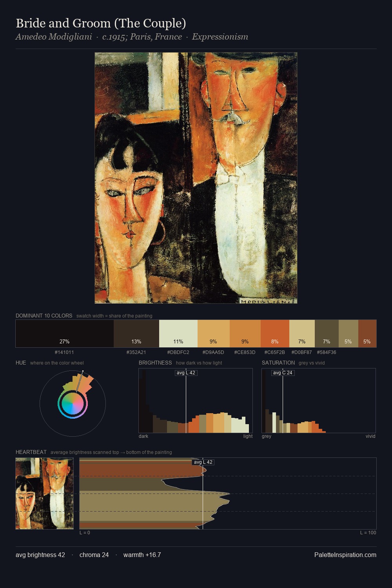The width and height of the screenshot is (392, 588).
Task: Click the hue color wheel chart
Action: pyautogui.click(x=73, y=403)
